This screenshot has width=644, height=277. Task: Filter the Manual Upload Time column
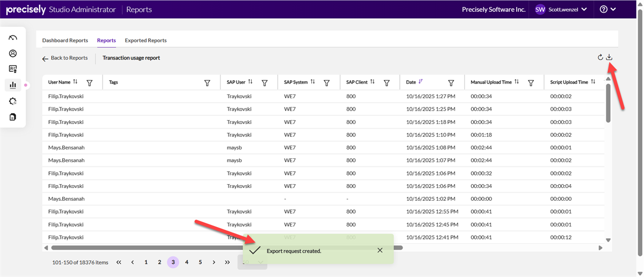(x=531, y=83)
